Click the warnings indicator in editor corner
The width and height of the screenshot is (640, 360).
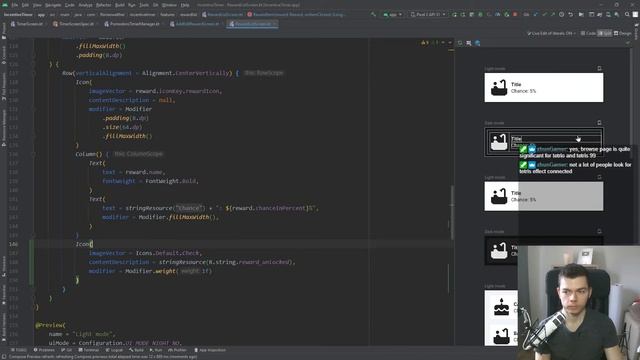click(x=425, y=42)
